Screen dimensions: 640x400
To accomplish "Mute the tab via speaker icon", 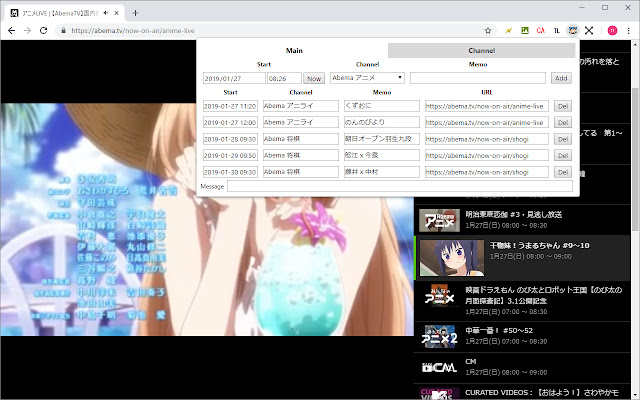I will click(x=106, y=13).
